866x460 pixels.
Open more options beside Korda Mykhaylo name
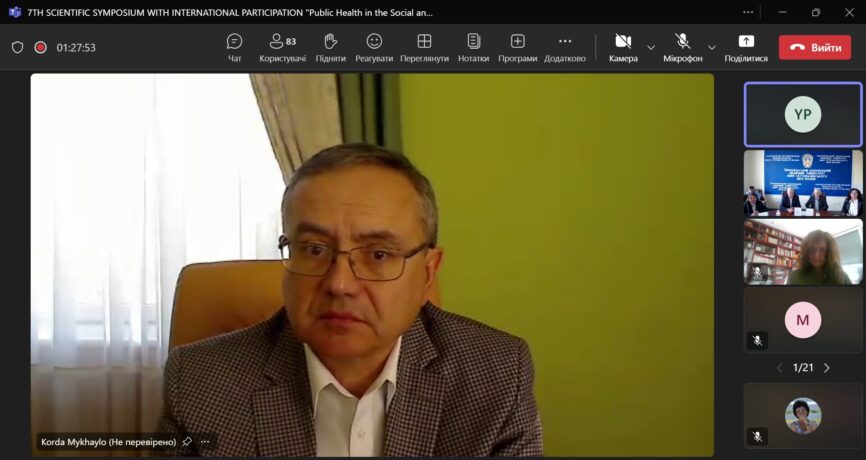click(x=205, y=441)
